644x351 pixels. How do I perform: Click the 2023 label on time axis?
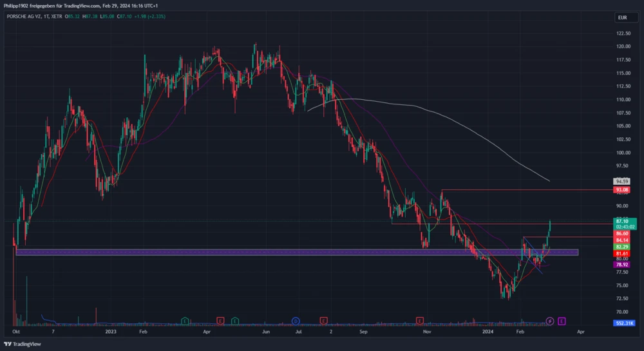111,332
